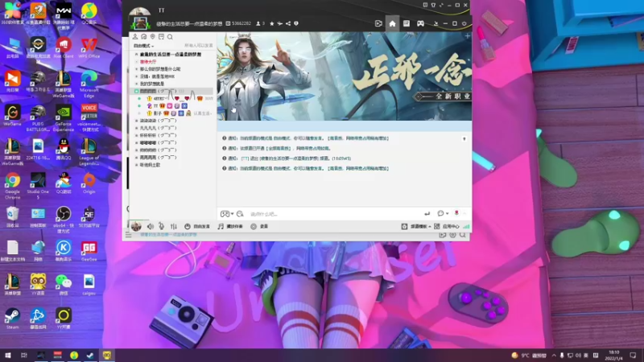Mute the speaker volume icon
Viewport: 644px width, 362px height.
[151, 227]
